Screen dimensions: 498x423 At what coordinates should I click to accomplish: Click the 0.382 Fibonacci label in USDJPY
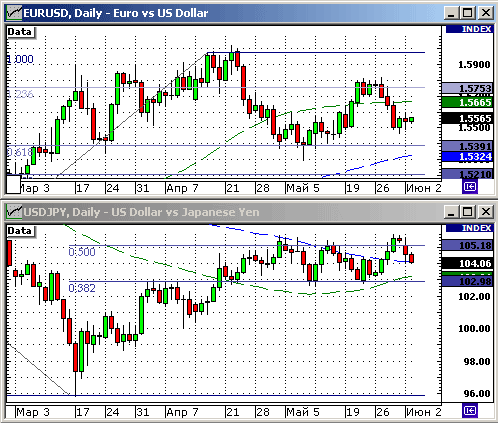click(x=82, y=288)
